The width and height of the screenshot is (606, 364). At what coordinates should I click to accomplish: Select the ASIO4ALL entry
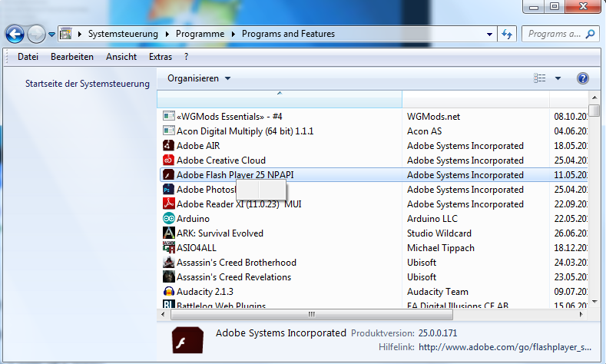pyautogui.click(x=197, y=248)
